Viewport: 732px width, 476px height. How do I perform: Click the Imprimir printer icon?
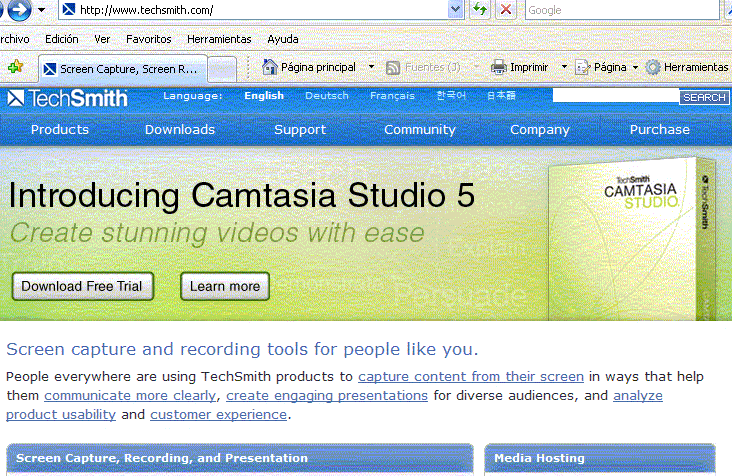498,67
